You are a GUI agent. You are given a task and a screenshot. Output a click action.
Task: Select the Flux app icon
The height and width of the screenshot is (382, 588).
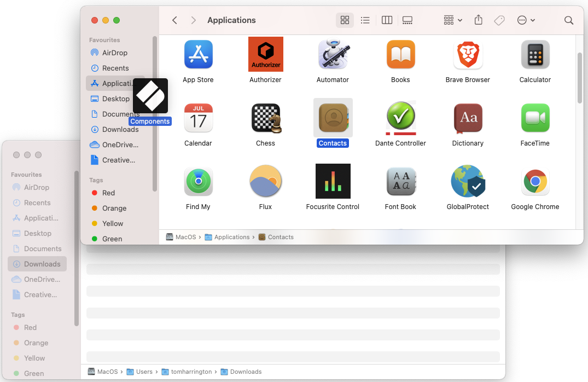click(265, 181)
